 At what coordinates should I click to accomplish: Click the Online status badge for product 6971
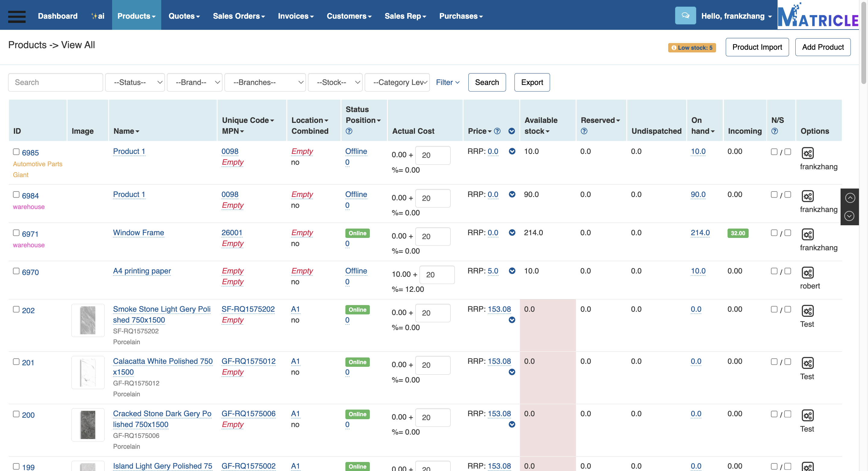tap(357, 233)
